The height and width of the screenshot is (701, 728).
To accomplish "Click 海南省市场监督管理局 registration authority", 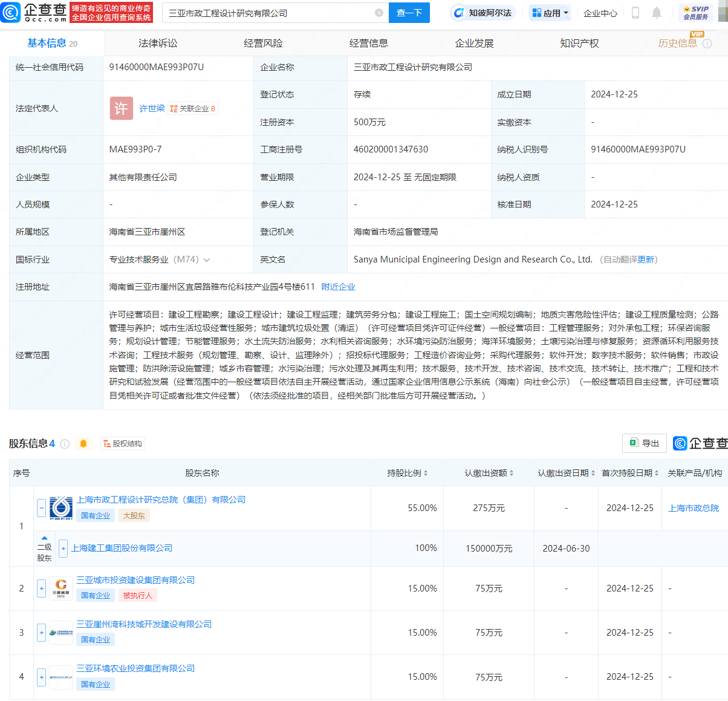I will pos(395,232).
